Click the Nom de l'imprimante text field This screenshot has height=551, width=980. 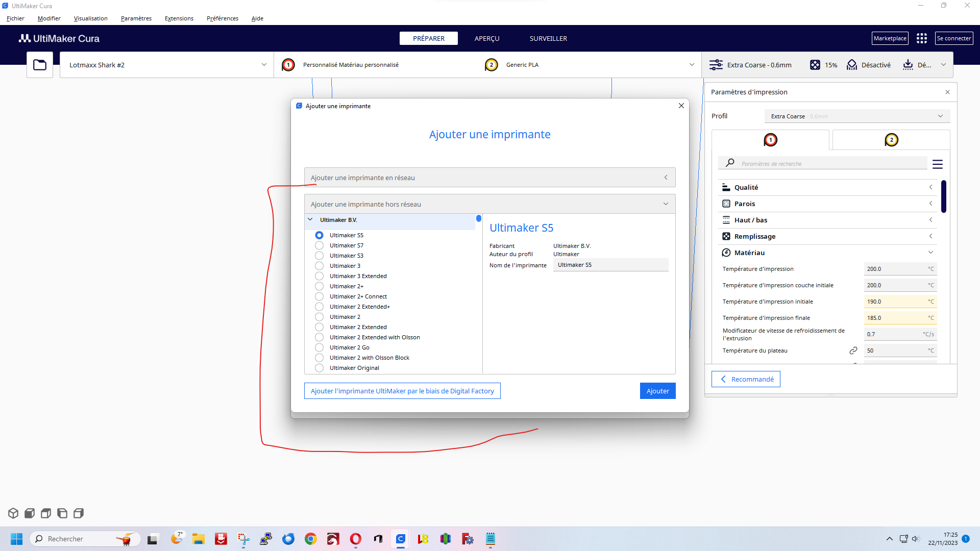coord(610,265)
